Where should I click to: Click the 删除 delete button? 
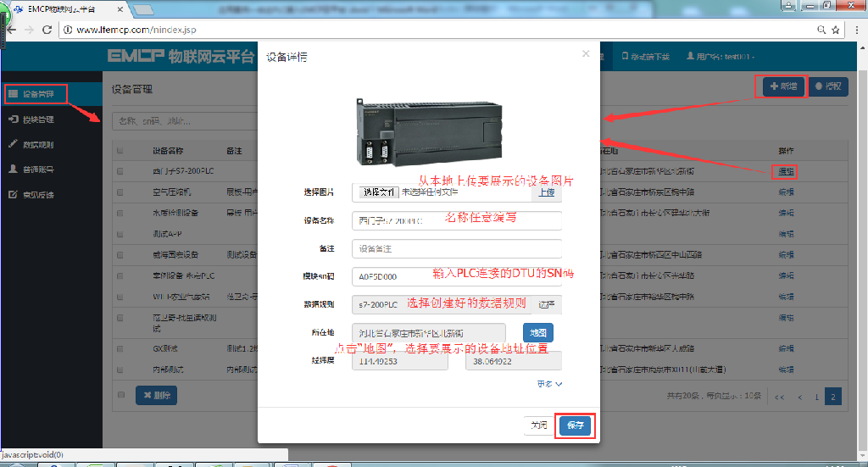point(157,395)
